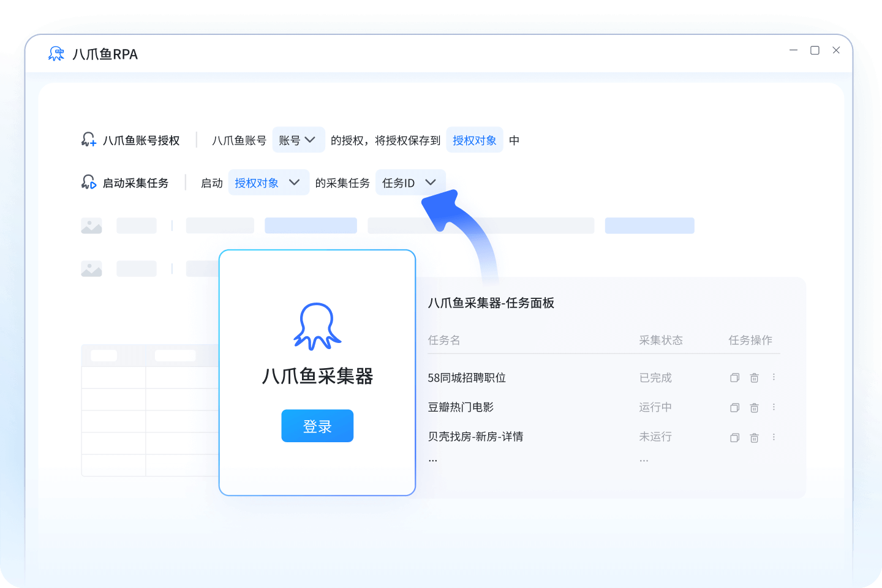Expand the 任务ID dropdown
The width and height of the screenshot is (882, 588).
(410, 183)
